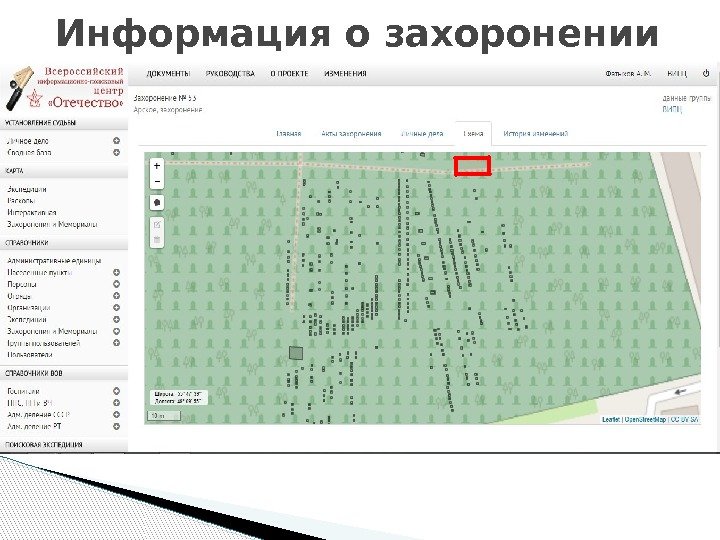Open the РУКОВОДСТВА menu
The height and width of the screenshot is (540, 720).
point(230,73)
